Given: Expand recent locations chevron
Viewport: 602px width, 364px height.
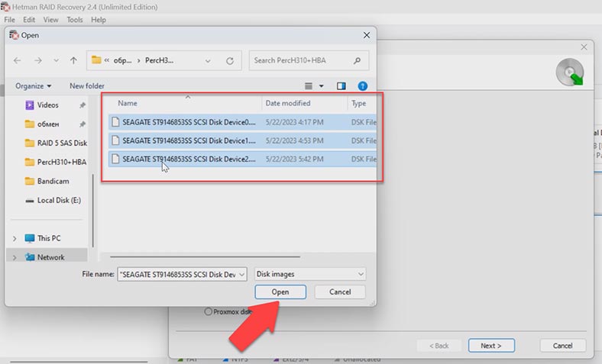Looking at the screenshot, I should point(56,60).
